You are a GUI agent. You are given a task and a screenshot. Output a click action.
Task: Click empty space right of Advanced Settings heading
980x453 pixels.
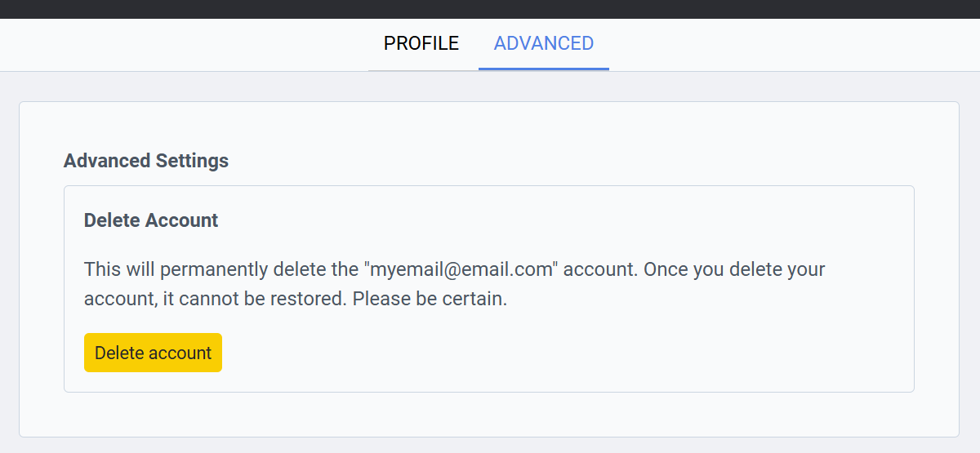click(x=572, y=161)
